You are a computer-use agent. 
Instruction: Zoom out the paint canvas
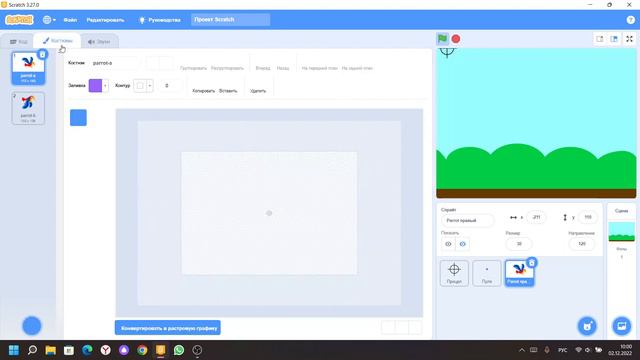388,327
